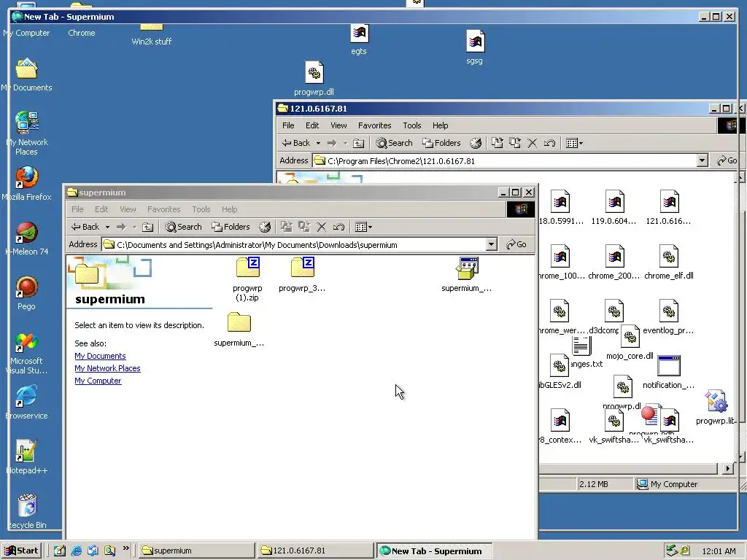The width and height of the screenshot is (747, 560).
Task: Launch Internet Explorer from Quick Launch
Action: 76,551
